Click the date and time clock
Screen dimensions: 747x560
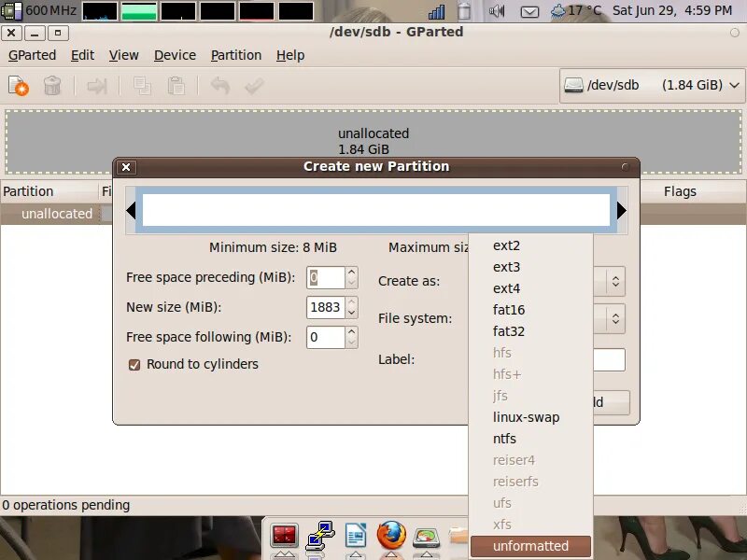click(672, 10)
